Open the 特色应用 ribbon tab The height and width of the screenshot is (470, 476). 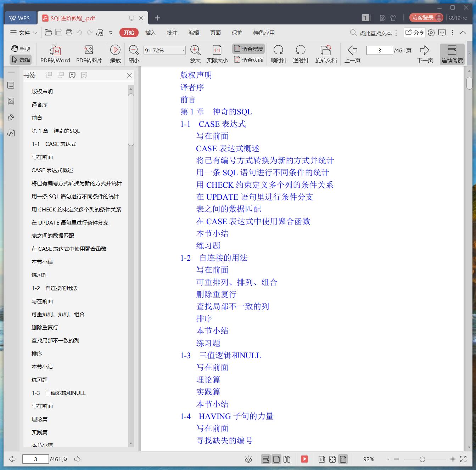(x=264, y=33)
